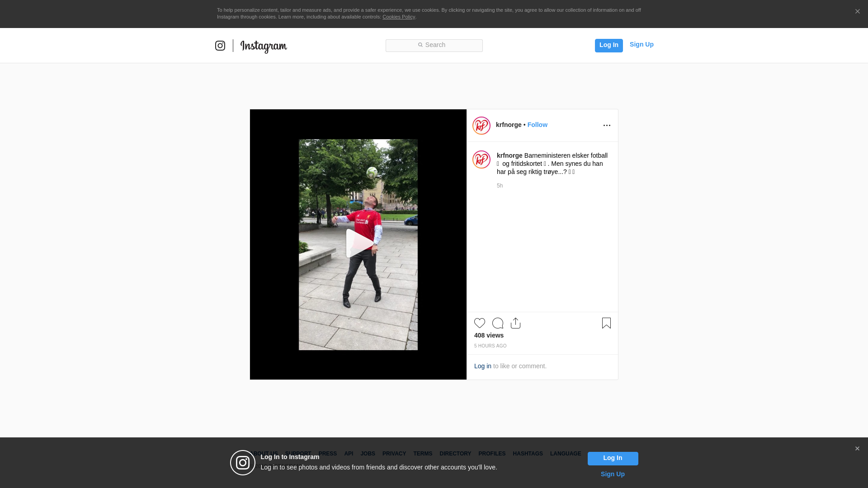Open DIRECTORY footer link
This screenshot has width=868, height=488.
click(x=455, y=454)
